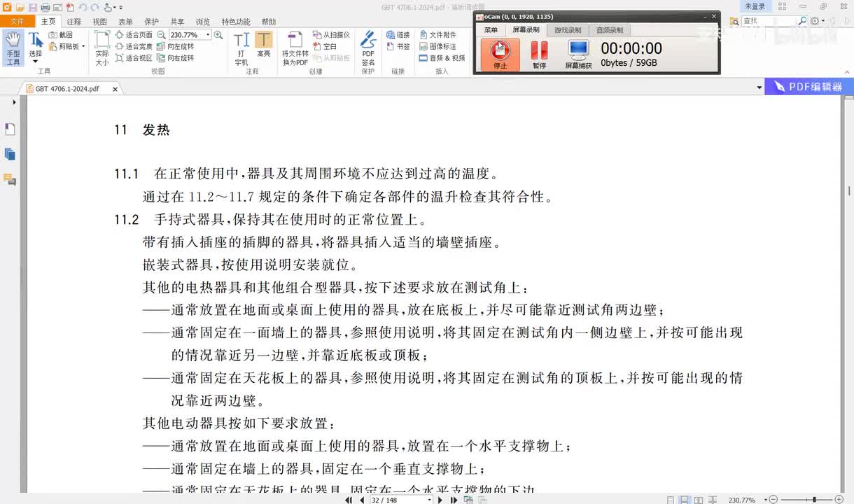Insert Audio & Video (音频 & 视频)
The width and height of the screenshot is (854, 504).
[442, 58]
